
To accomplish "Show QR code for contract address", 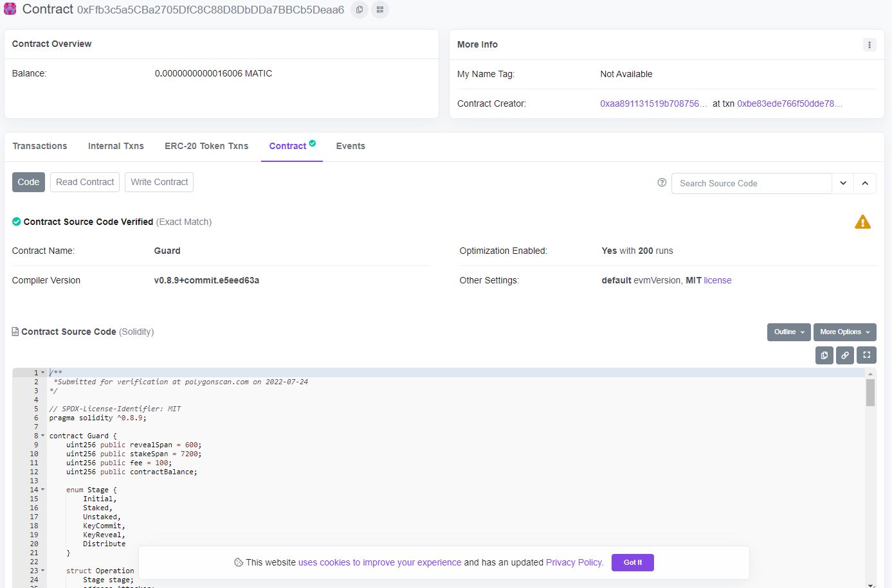I will 380,10.
